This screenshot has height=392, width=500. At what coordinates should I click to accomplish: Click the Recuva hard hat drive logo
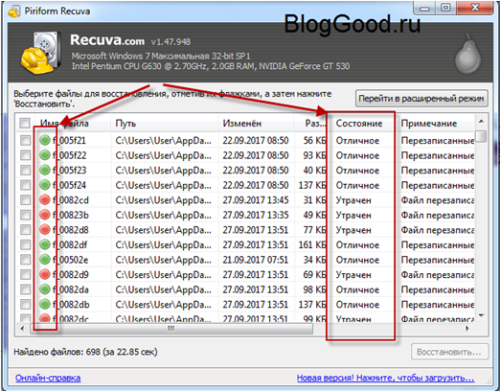click(x=41, y=52)
